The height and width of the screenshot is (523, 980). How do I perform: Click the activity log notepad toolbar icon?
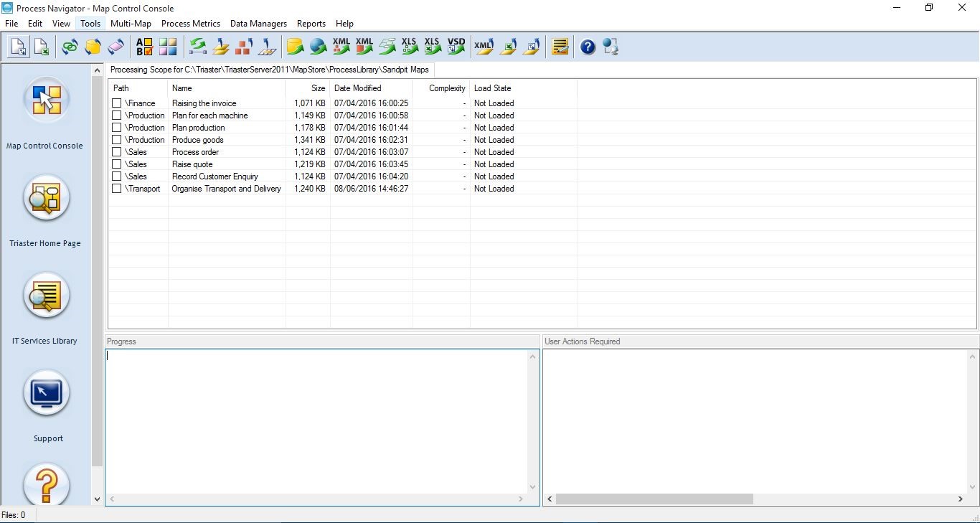pyautogui.click(x=560, y=47)
